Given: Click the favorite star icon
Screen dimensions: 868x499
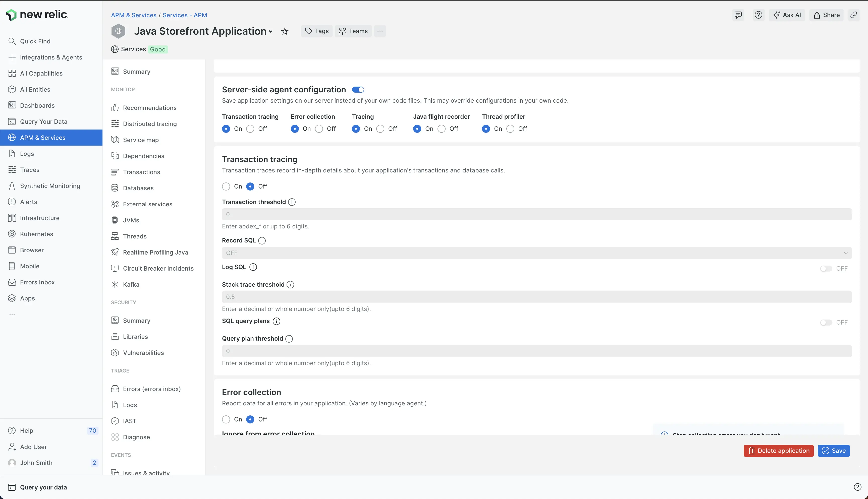Looking at the screenshot, I should tap(285, 32).
